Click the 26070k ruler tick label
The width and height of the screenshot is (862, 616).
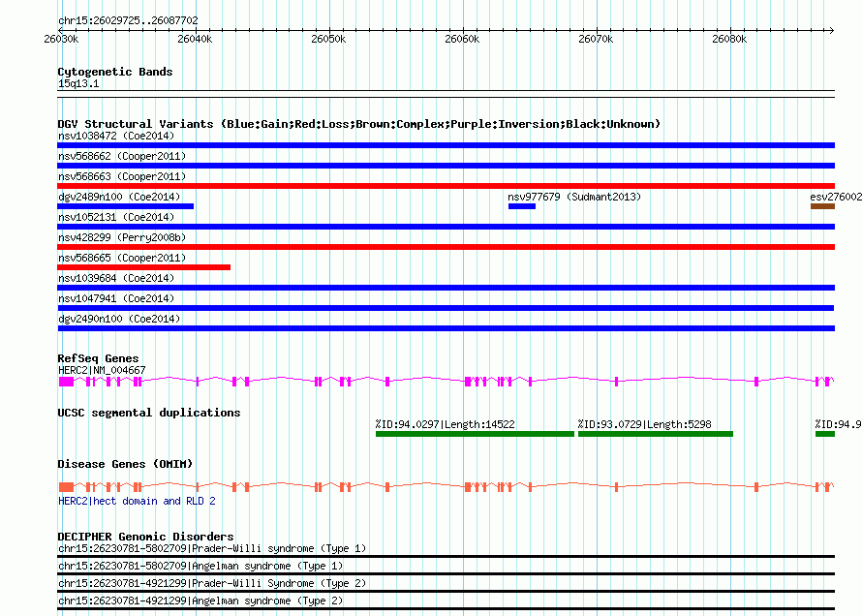point(596,39)
